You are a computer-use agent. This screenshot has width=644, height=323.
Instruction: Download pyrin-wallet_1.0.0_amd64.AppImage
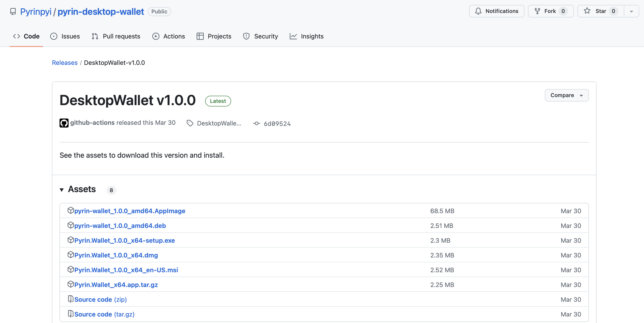tap(129, 211)
